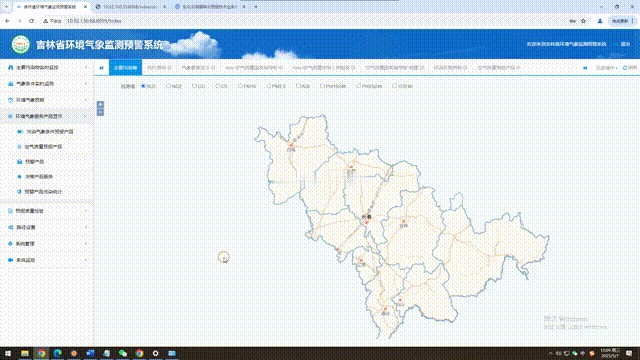
Task: Click the camera icon beside 系统监控
Action: click(10, 260)
